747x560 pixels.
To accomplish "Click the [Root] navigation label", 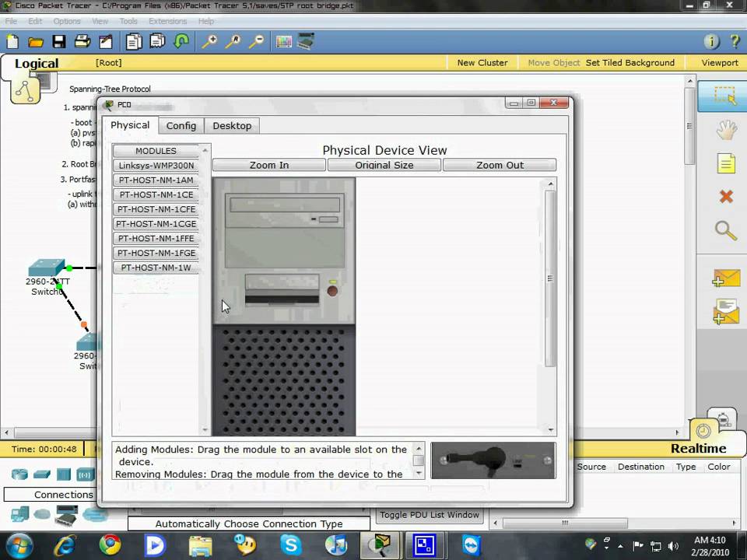I will 109,63.
